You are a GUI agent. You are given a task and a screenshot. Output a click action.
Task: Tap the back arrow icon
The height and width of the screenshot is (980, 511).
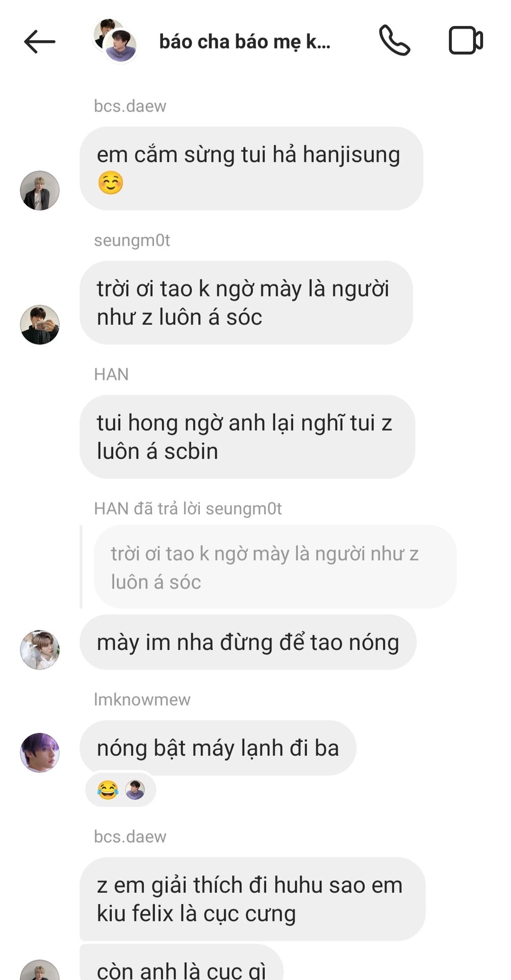click(x=39, y=41)
